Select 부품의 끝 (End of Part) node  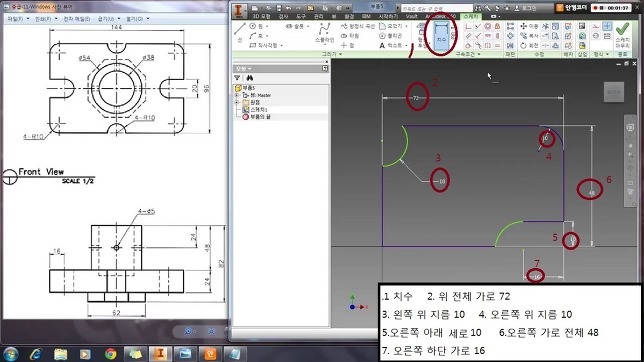[257, 117]
